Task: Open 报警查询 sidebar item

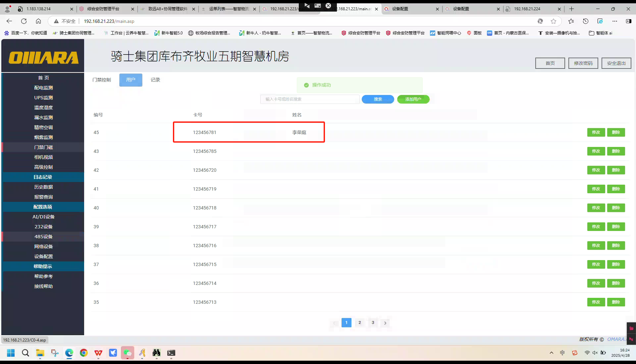Action: [43, 197]
